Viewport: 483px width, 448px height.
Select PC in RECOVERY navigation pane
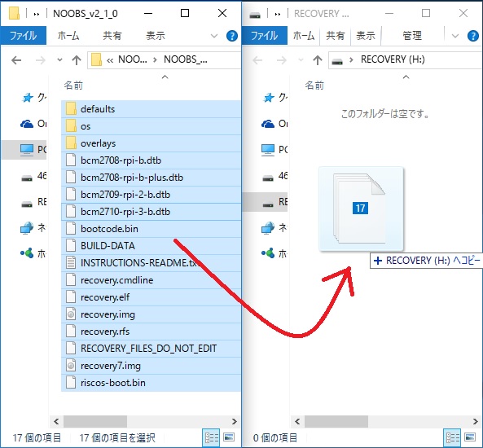tap(275, 150)
